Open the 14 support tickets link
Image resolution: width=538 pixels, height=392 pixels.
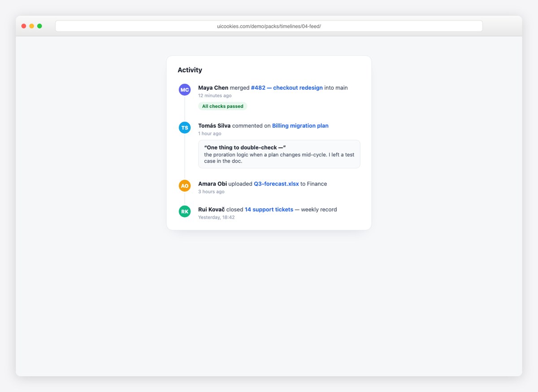click(x=269, y=210)
